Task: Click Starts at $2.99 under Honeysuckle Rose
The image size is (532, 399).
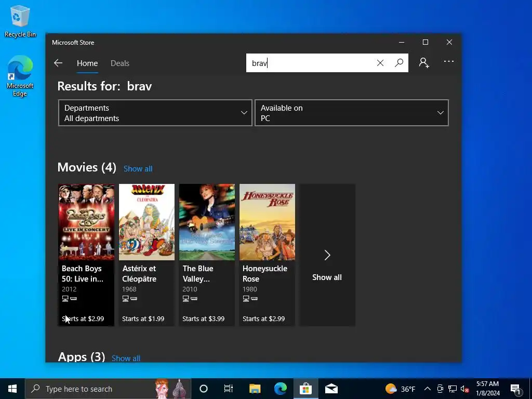Action: (263, 318)
